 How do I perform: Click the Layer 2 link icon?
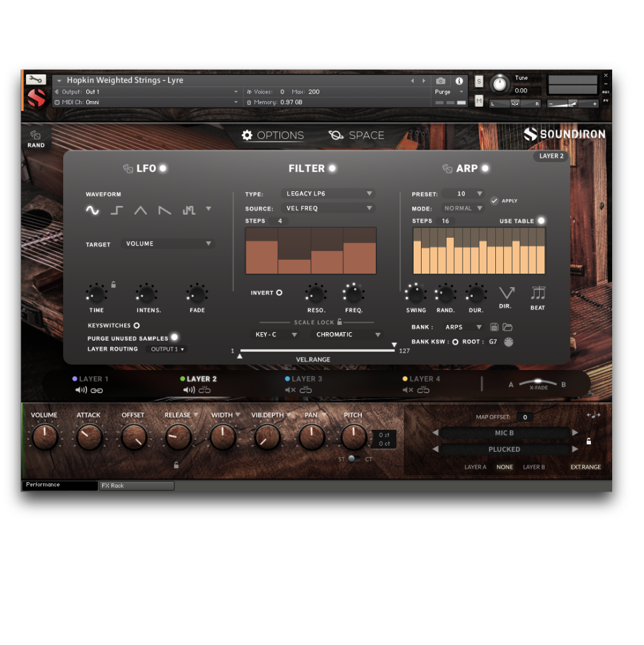pos(204,390)
